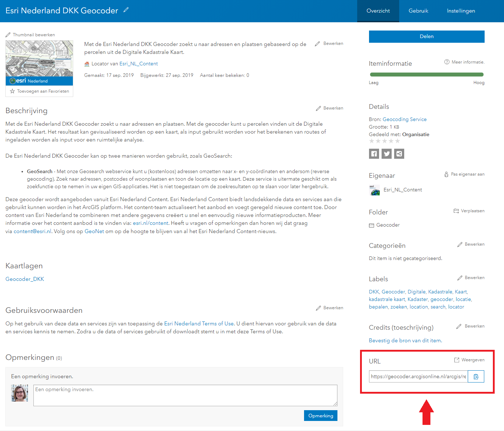Viewport: 504px width, 431px height.
Task: Click the star icon for Favorieten
Action: coord(13,91)
